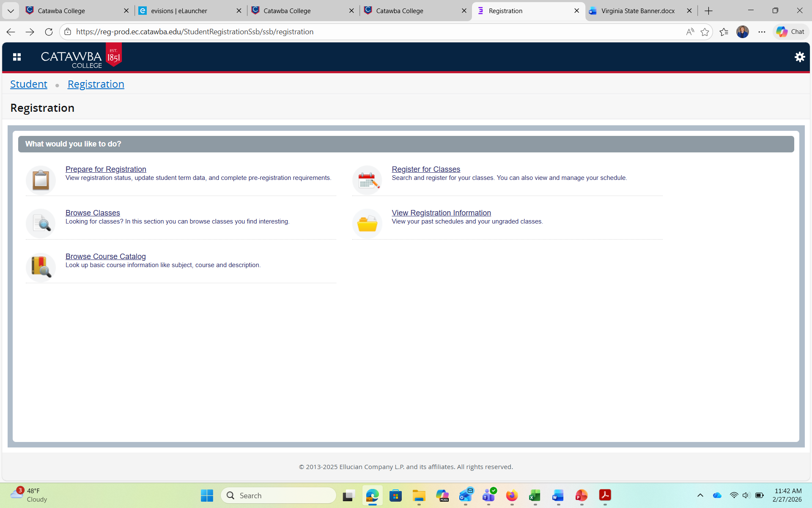Open Microsoft 365 Copilot from taskbar
This screenshot has width=812, height=508.
tap(442, 495)
